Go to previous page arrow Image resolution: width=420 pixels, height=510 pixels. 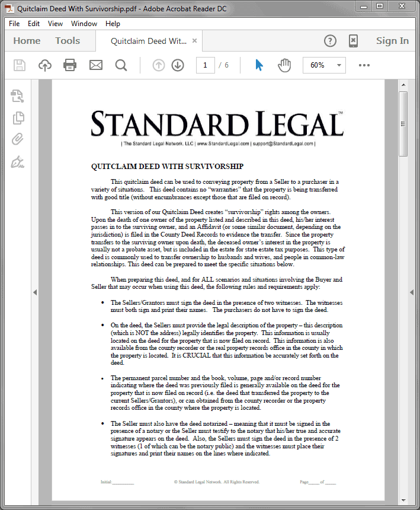pyautogui.click(x=159, y=65)
